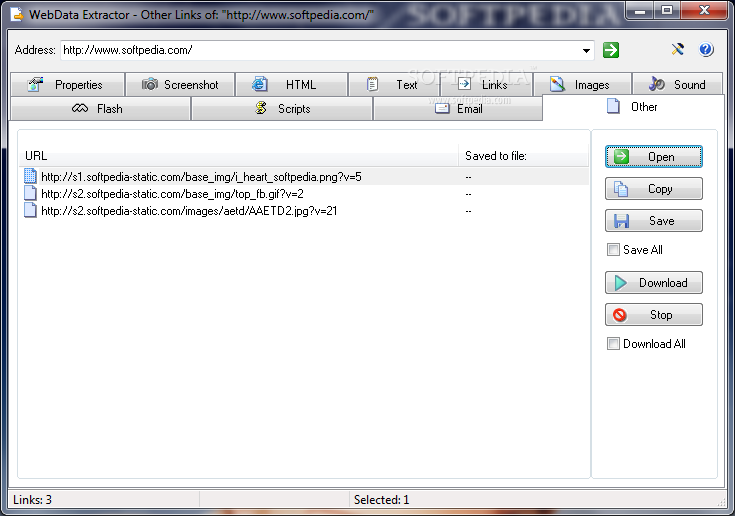Expand the Address dropdown arrow
Viewport: 735px width, 516px height.
point(586,50)
